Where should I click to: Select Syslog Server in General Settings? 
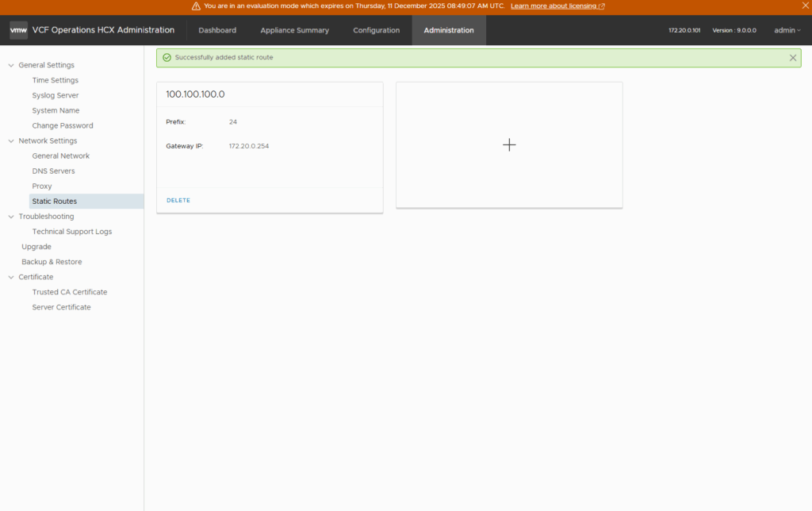pyautogui.click(x=55, y=95)
